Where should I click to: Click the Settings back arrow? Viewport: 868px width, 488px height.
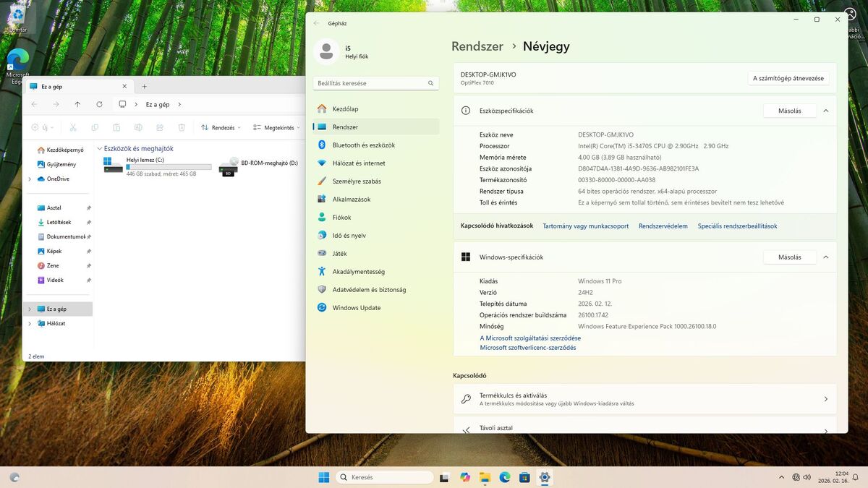[316, 23]
